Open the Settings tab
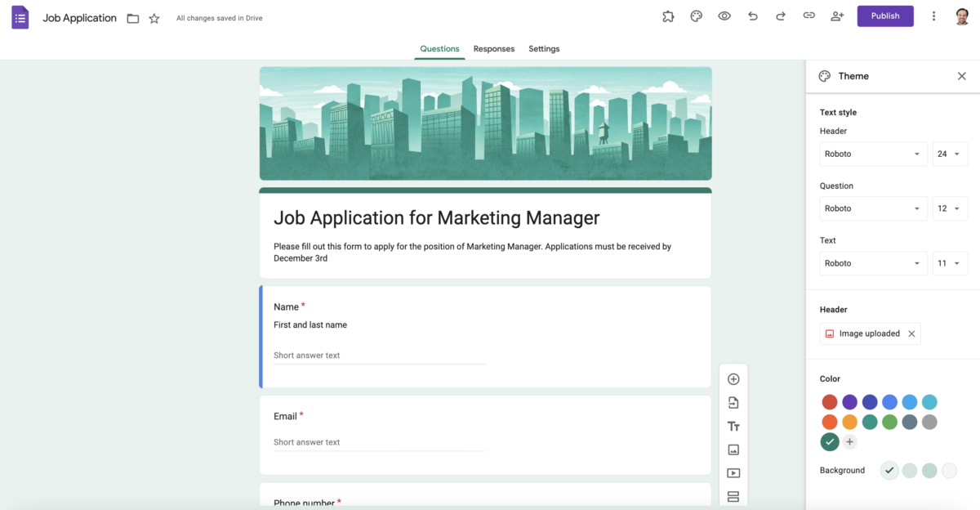 click(x=544, y=49)
